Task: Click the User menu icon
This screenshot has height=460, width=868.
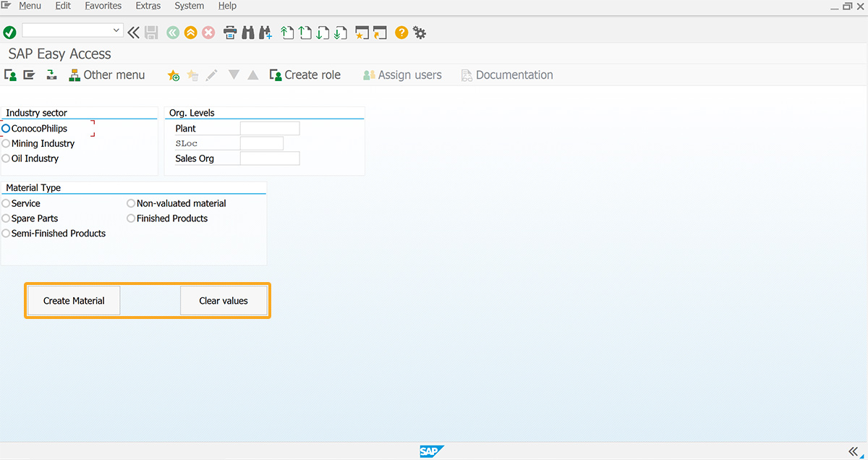Action: pyautogui.click(x=11, y=74)
